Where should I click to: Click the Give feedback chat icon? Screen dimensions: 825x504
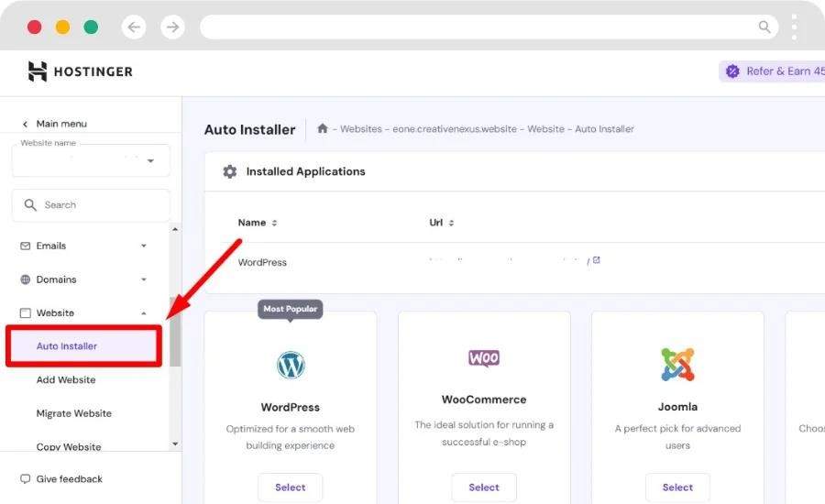coord(26,478)
